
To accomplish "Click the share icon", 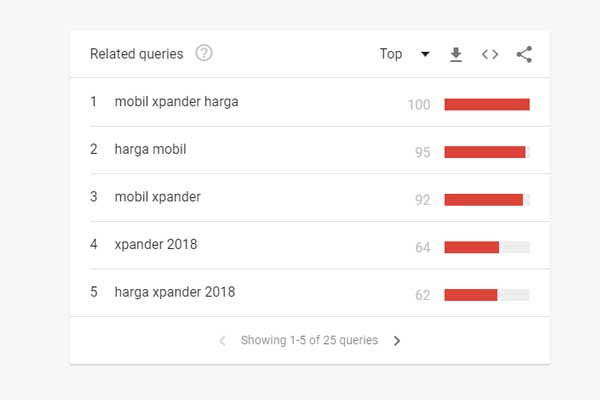I will point(524,54).
